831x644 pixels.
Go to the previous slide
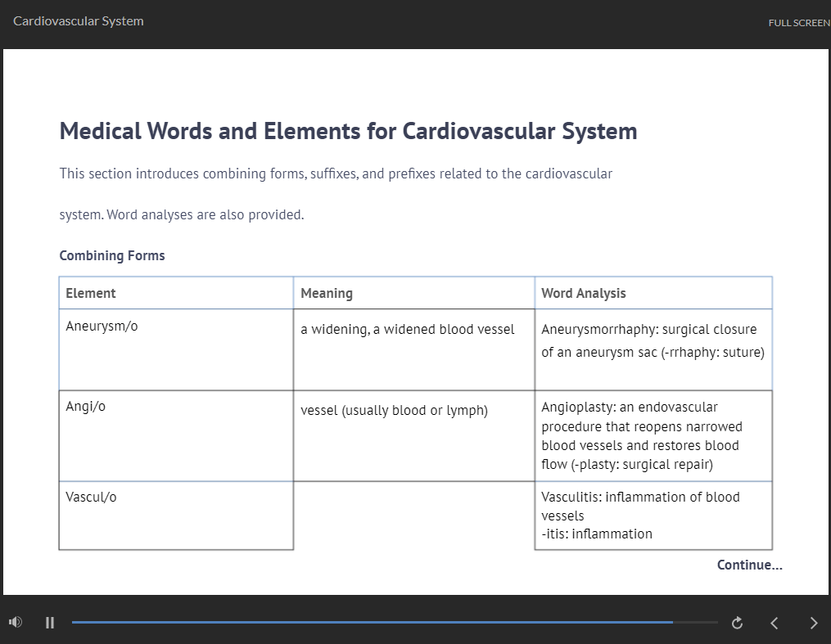click(774, 623)
